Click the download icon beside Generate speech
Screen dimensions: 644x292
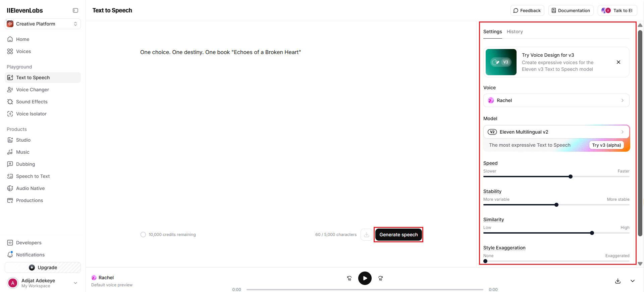tap(367, 235)
